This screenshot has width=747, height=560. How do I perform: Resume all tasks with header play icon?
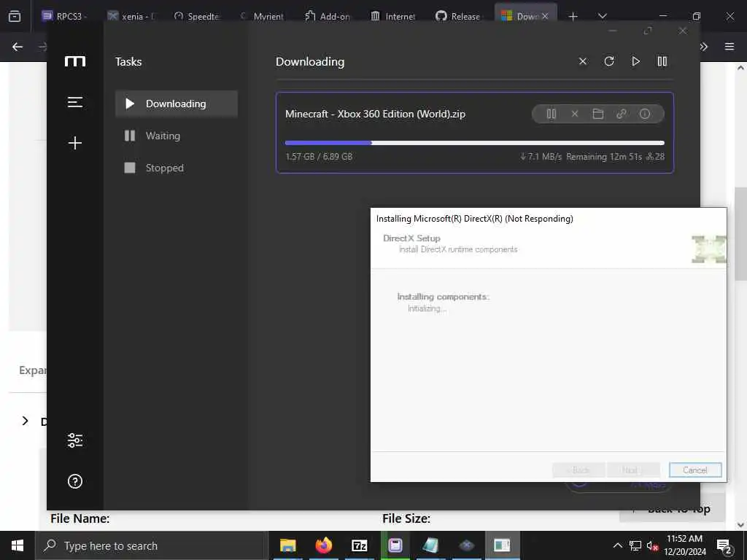635,61
